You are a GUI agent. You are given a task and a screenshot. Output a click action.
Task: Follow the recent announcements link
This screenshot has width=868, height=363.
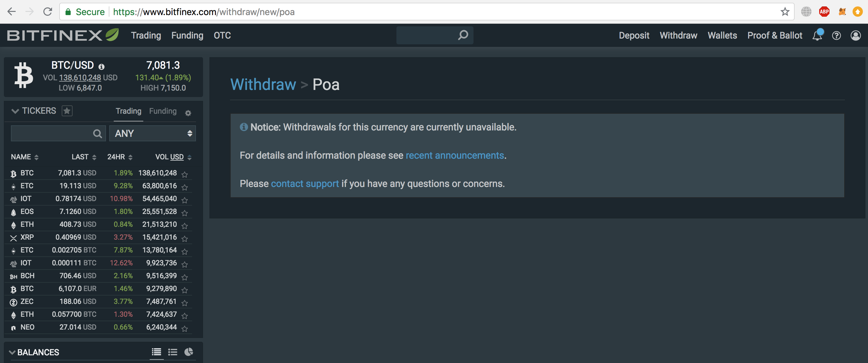coord(455,155)
